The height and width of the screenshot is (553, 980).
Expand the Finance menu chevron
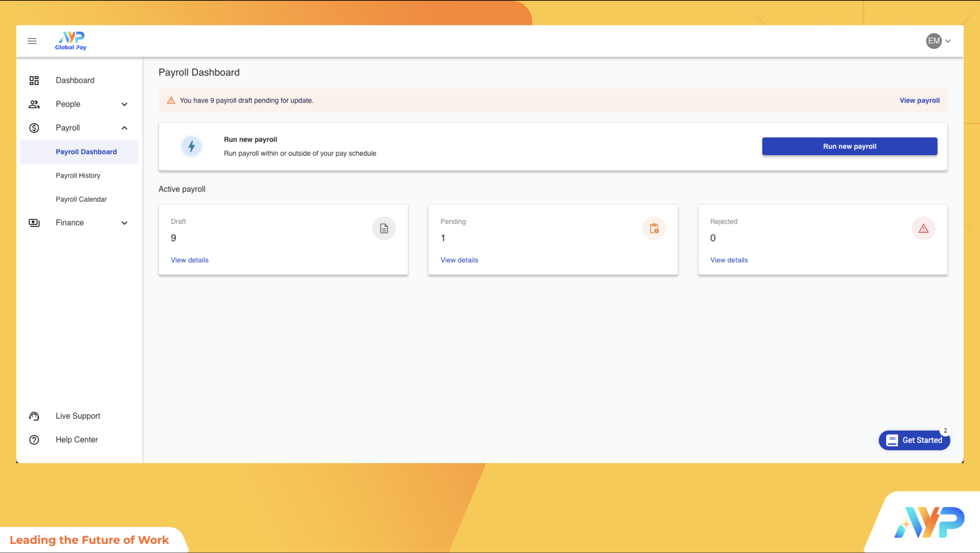pyautogui.click(x=124, y=223)
